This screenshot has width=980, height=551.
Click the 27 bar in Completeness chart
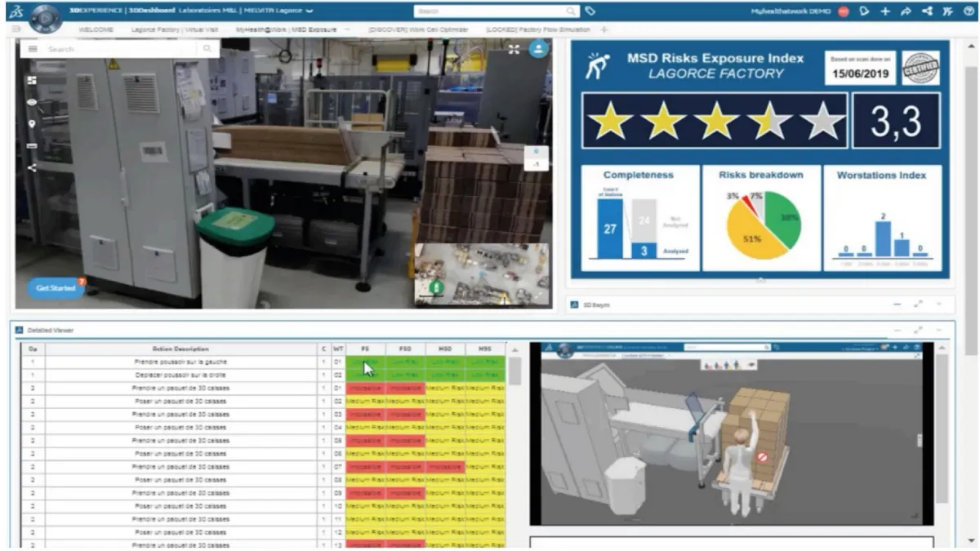(x=609, y=229)
